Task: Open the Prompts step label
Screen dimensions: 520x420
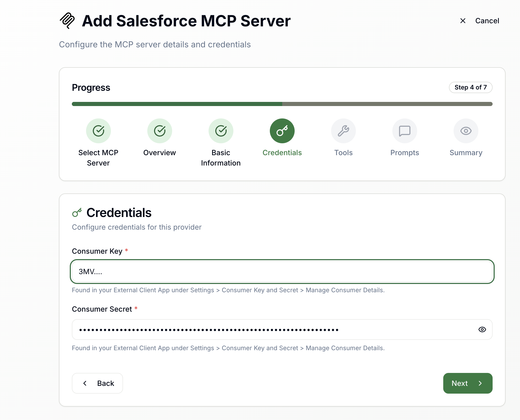Action: click(405, 153)
